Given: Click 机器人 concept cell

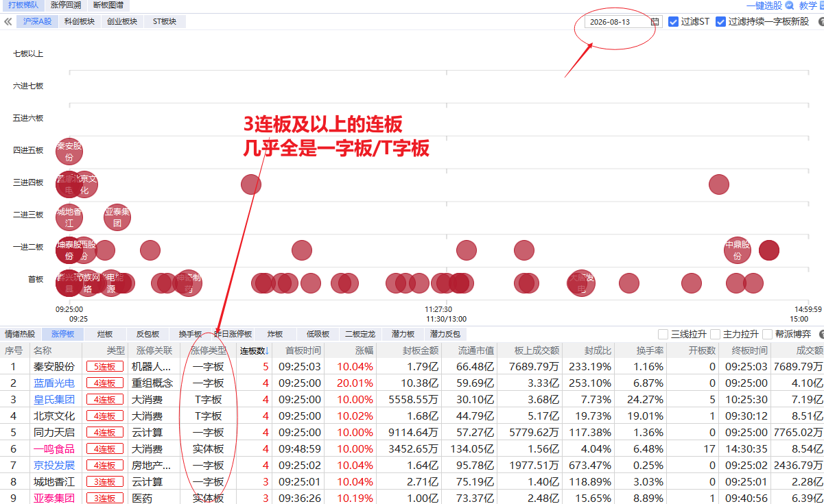Looking at the screenshot, I should click(152, 366).
